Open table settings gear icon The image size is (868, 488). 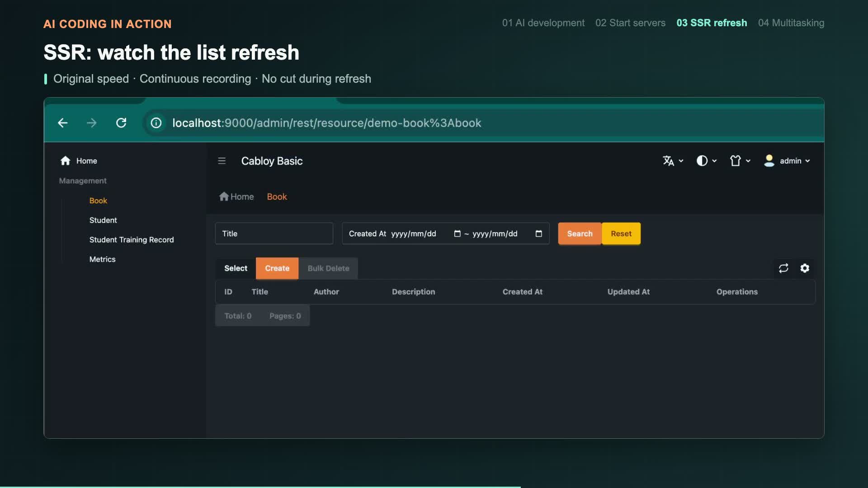click(x=805, y=268)
